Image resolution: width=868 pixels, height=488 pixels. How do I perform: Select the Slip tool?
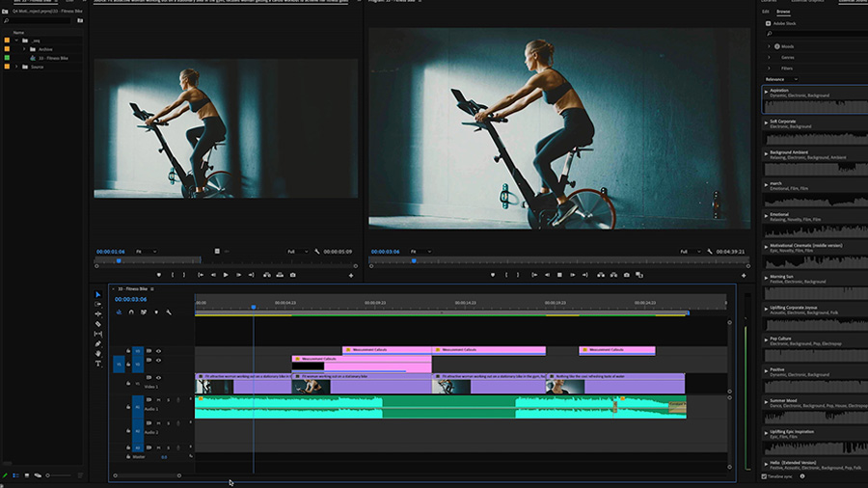[x=98, y=334]
